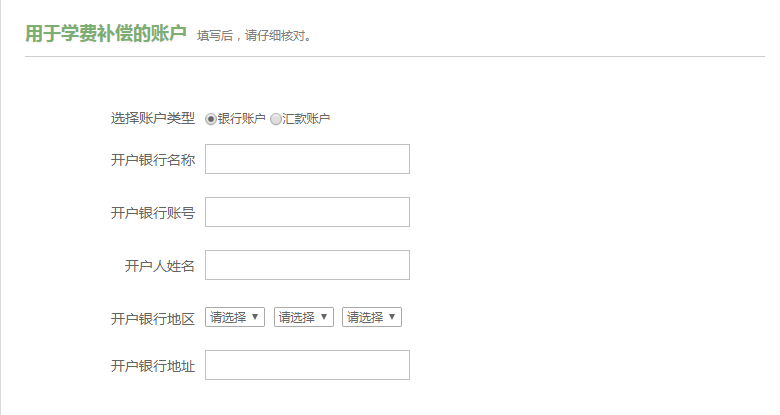Click the 开户银行账号 field label
The image size is (780, 415).
point(152,212)
